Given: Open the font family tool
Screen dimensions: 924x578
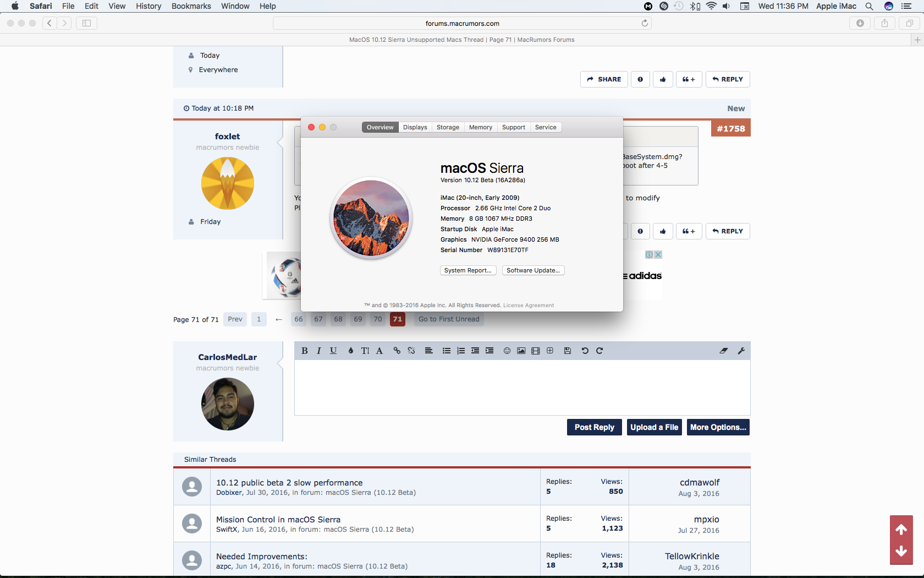Looking at the screenshot, I should (x=380, y=351).
